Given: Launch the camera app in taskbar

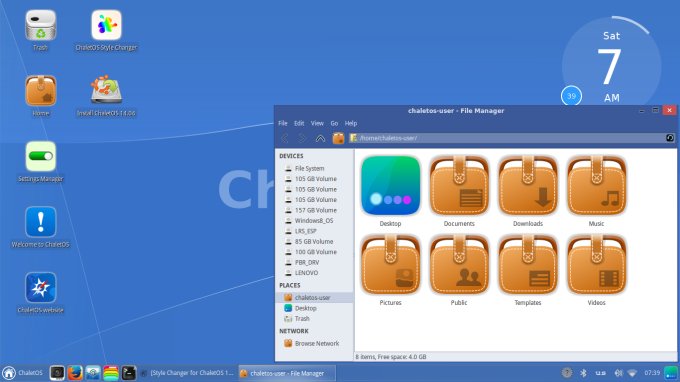Looking at the screenshot, I should 57,373.
